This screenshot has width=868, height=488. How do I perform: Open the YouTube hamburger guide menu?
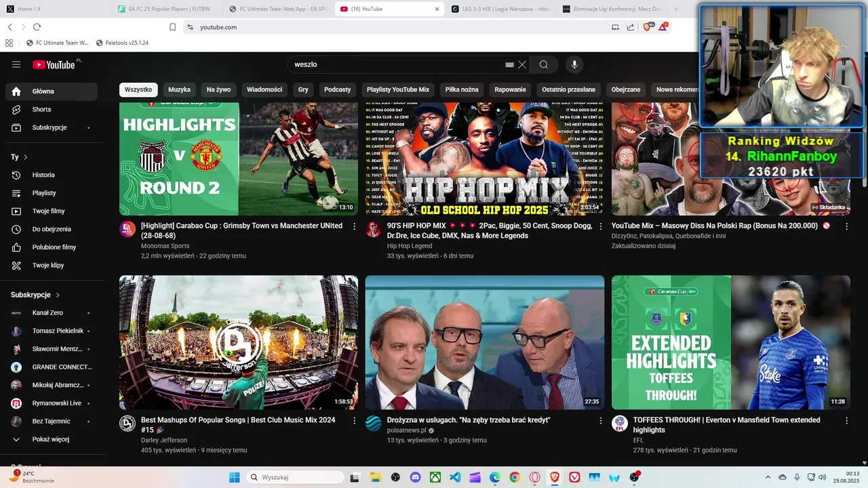tap(16, 64)
